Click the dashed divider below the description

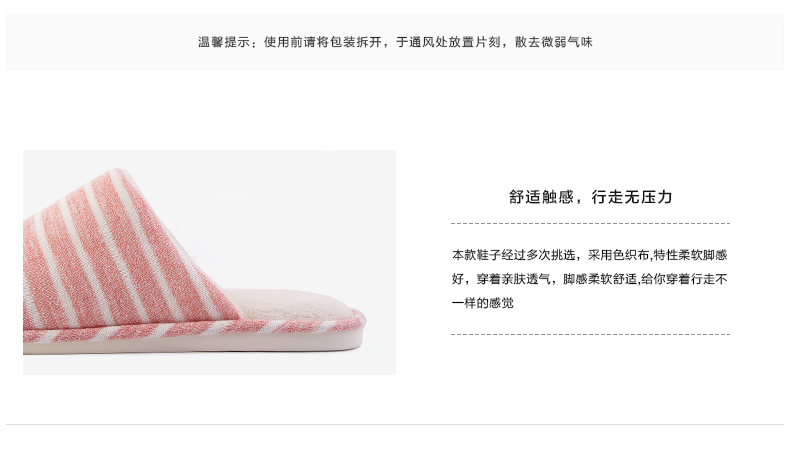click(590, 334)
